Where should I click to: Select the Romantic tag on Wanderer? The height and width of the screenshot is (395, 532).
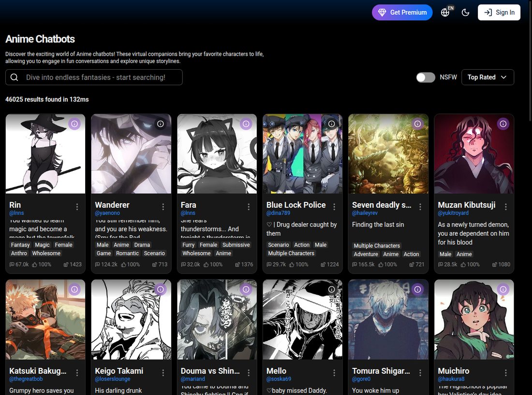128,253
